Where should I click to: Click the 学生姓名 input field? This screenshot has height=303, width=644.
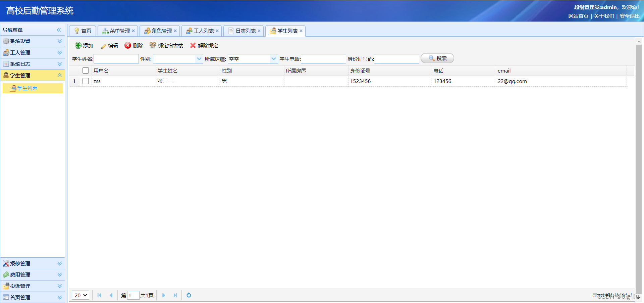[x=116, y=59]
